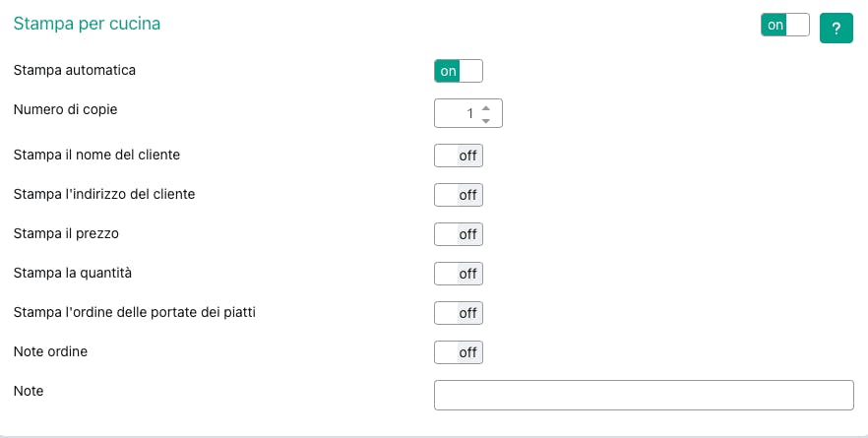
Task: Turn on Stampa l'indirizzo del cliente switch
Action: (x=459, y=195)
